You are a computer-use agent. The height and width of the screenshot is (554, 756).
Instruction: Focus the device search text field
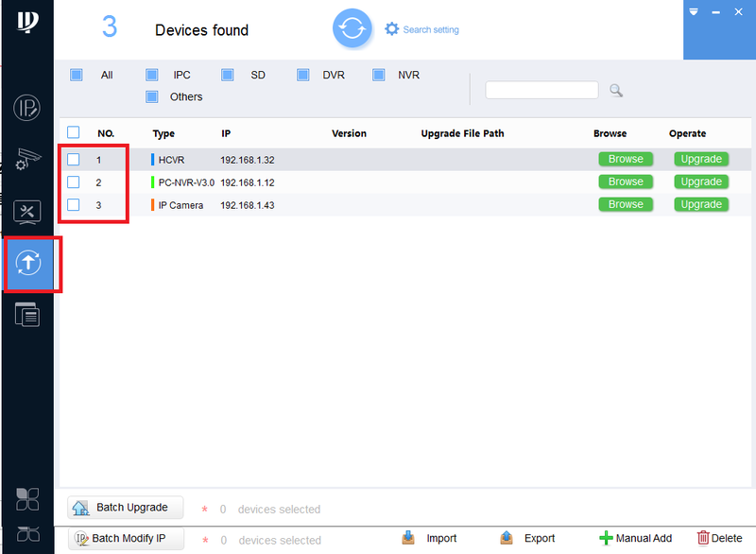pyautogui.click(x=541, y=90)
